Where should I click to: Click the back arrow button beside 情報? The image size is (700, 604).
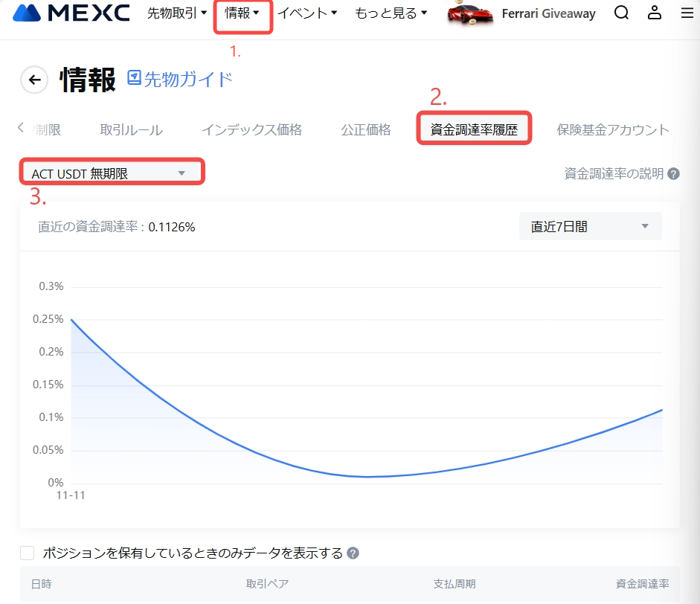click(34, 80)
